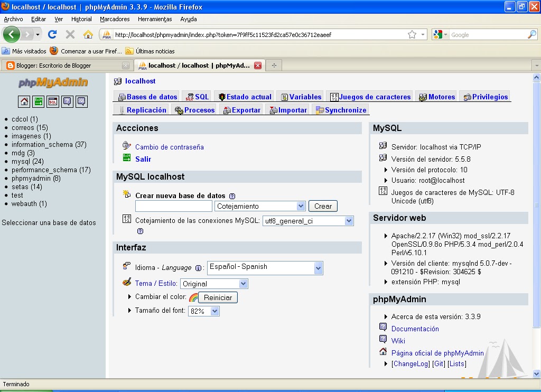Viewport: 541px width, 392px height.
Task: Reload the page with the refresh icon
Action: 52,34
